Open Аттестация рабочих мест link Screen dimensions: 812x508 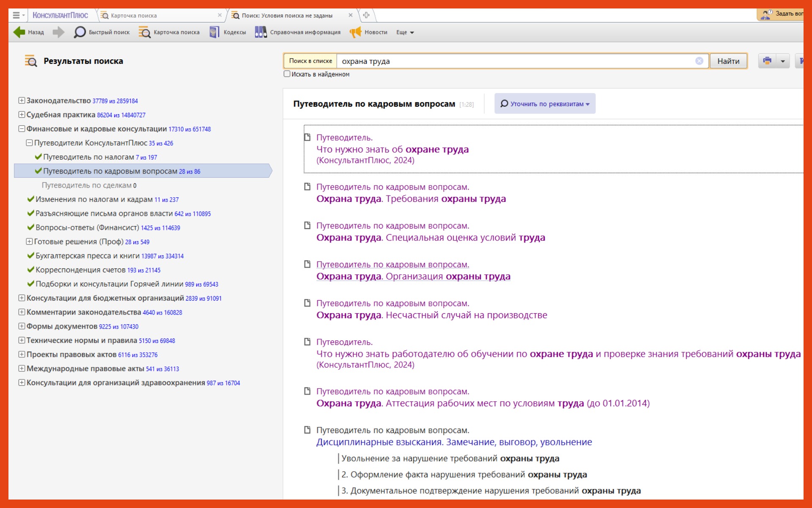pyautogui.click(x=483, y=403)
